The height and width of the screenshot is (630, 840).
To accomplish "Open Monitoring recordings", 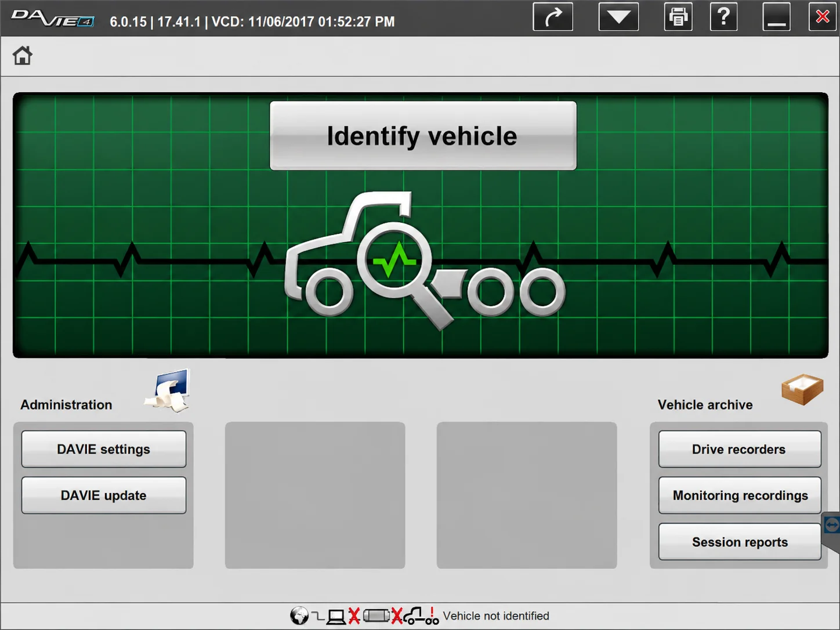I will 740,495.
